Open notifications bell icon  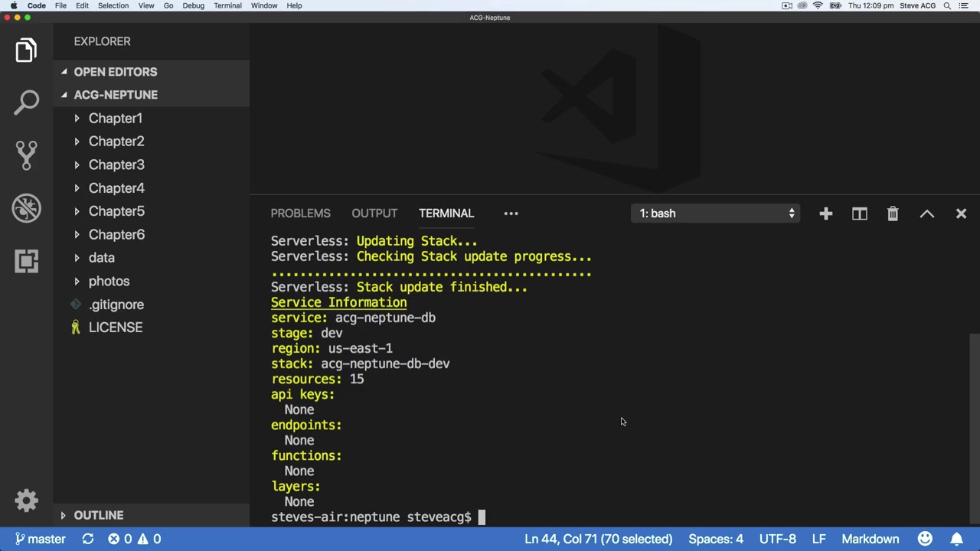click(x=956, y=539)
